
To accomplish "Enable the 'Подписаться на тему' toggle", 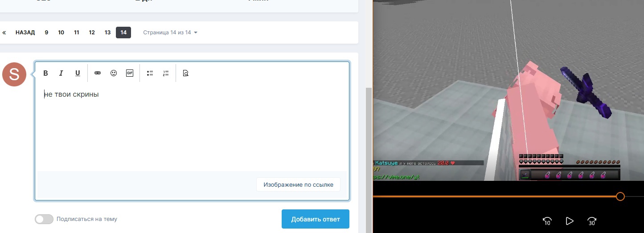I will point(44,219).
